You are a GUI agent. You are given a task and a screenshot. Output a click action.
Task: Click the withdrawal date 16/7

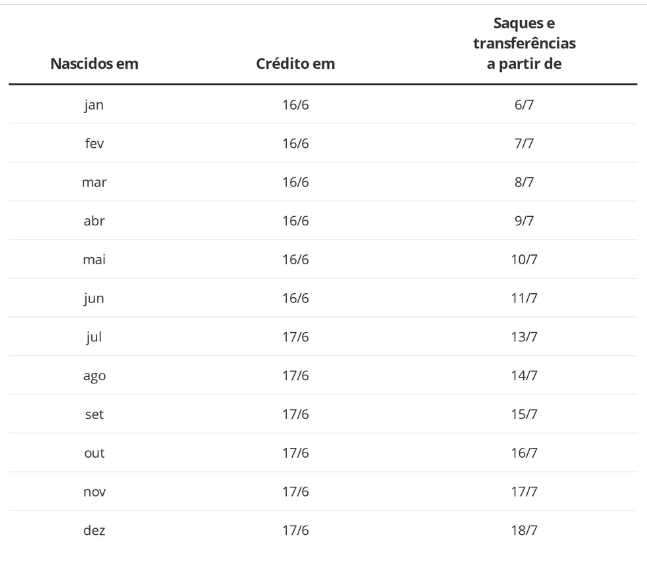[x=524, y=453]
